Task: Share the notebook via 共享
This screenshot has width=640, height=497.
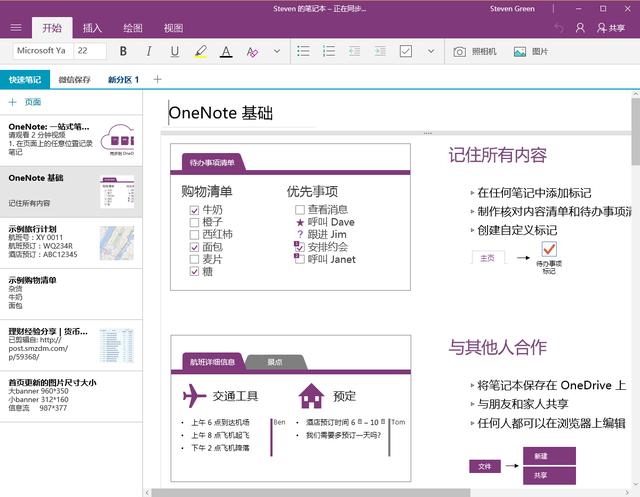Action: [x=611, y=28]
